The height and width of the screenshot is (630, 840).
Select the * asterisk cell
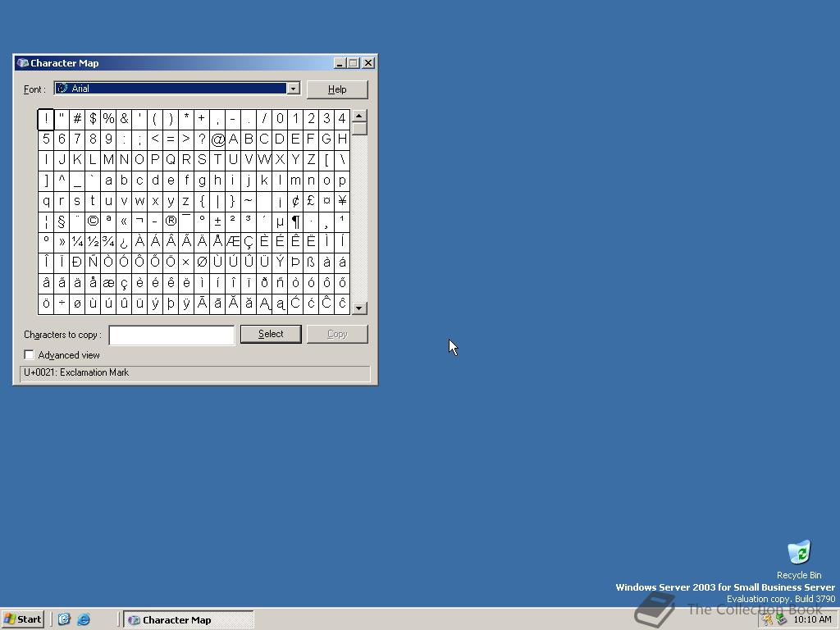pos(186,119)
